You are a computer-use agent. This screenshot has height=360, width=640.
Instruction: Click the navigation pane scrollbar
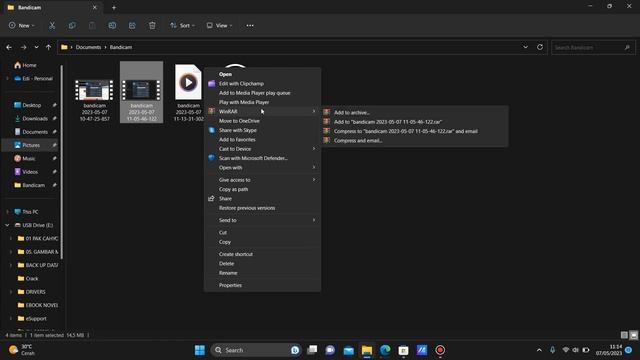(62, 161)
